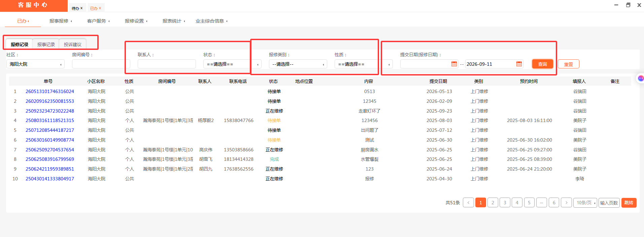644x237 pixels.
Task: Open the 10条/页 page size selector
Action: (x=585, y=203)
